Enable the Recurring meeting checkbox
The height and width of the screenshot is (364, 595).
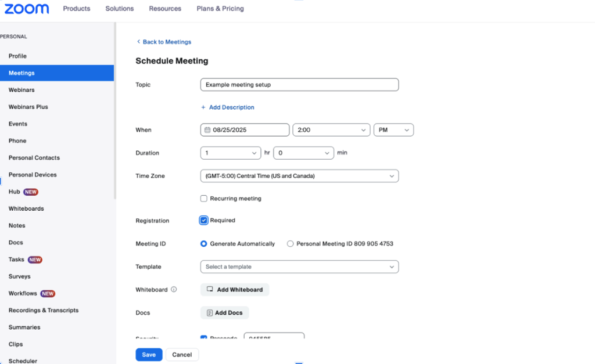[204, 199]
